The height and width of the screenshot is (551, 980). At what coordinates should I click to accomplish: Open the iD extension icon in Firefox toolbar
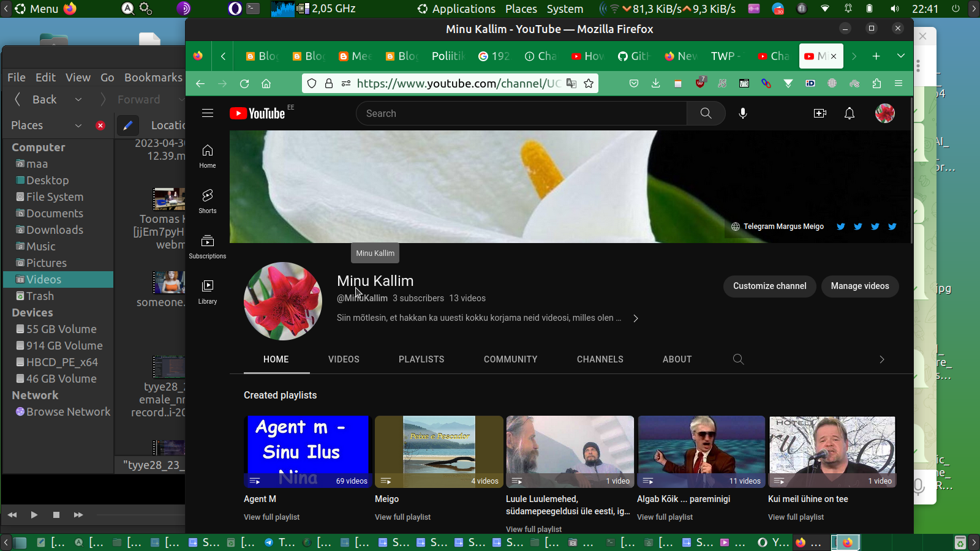click(810, 83)
